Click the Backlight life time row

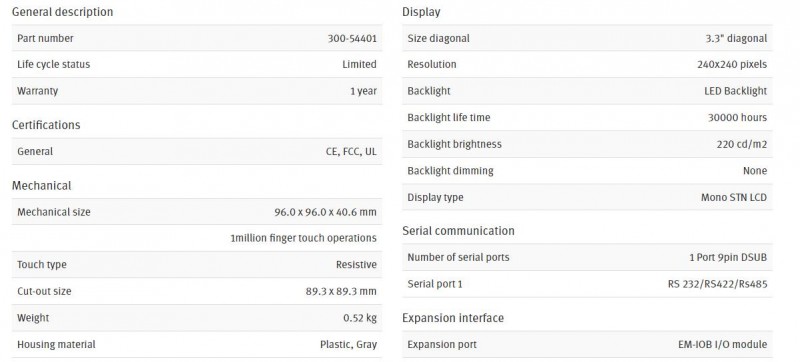587,117
